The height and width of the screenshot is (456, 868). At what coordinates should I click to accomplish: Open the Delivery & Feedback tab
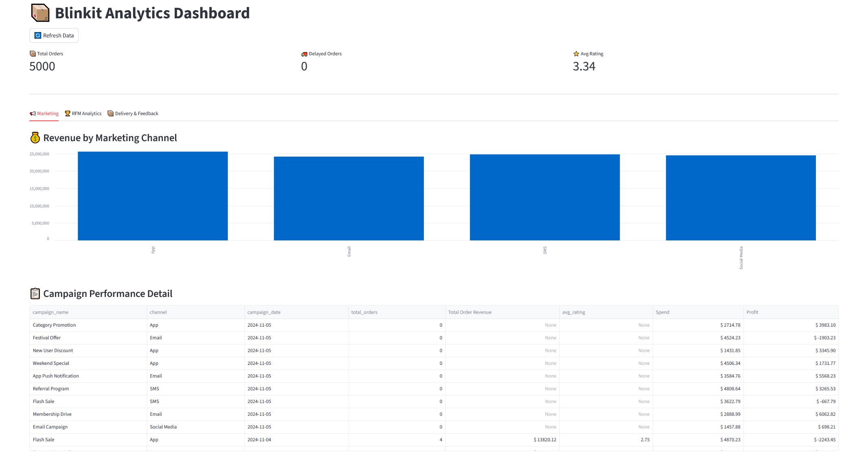pos(136,113)
